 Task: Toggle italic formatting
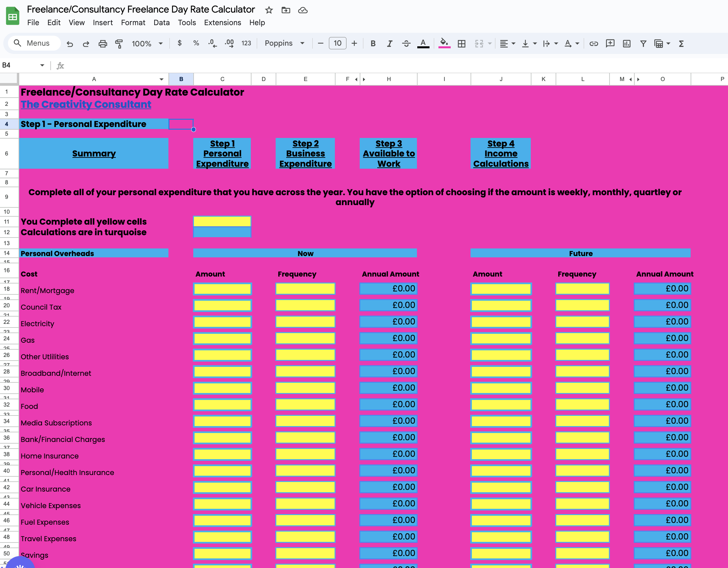click(x=389, y=44)
